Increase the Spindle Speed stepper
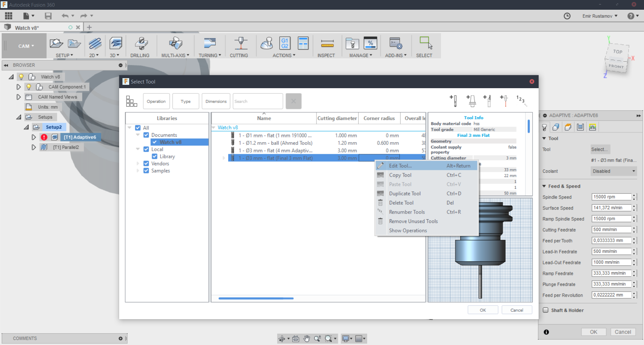This screenshot has height=345, width=644. (x=634, y=195)
